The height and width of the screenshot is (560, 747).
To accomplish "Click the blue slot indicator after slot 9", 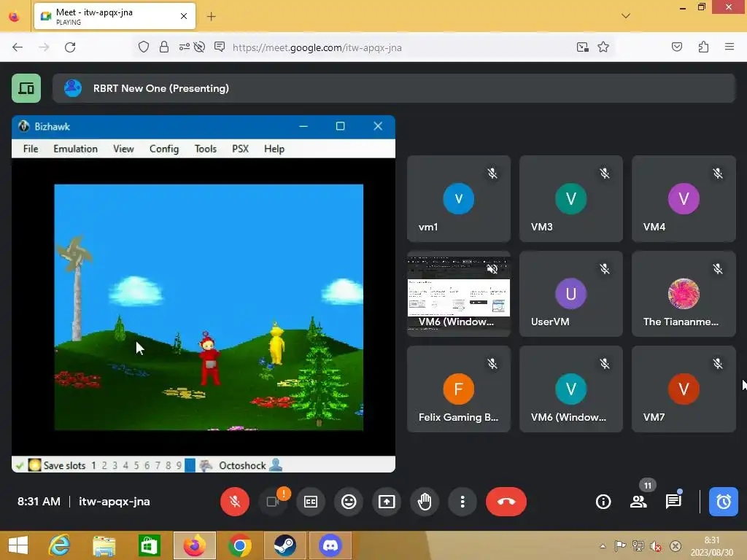I will click(x=190, y=465).
